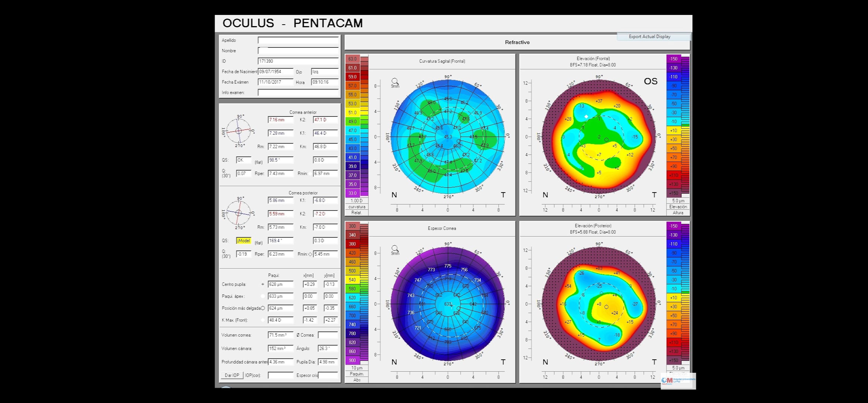Click the +37 reading on the front elevation map
This screenshot has width=868, height=403.
[x=599, y=101]
